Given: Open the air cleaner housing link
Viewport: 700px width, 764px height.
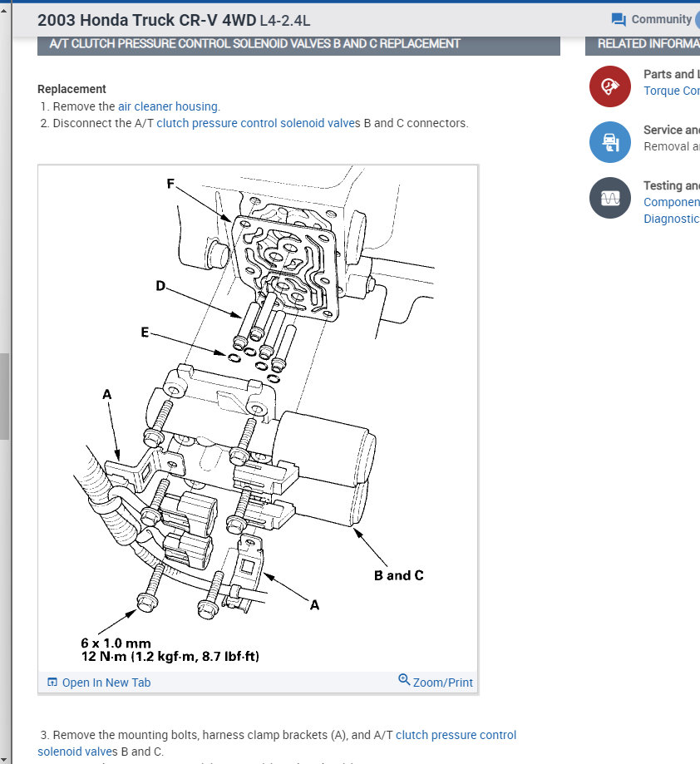Looking at the screenshot, I should 169,106.
